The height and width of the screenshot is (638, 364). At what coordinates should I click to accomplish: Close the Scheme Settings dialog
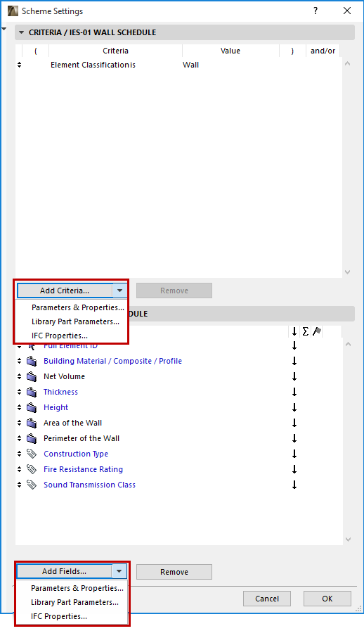tap(347, 11)
